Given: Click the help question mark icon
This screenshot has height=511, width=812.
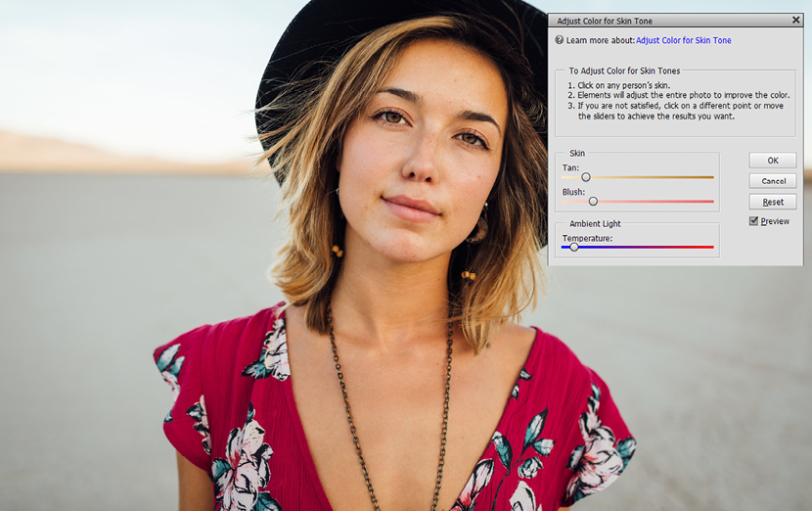Looking at the screenshot, I should pos(560,40).
